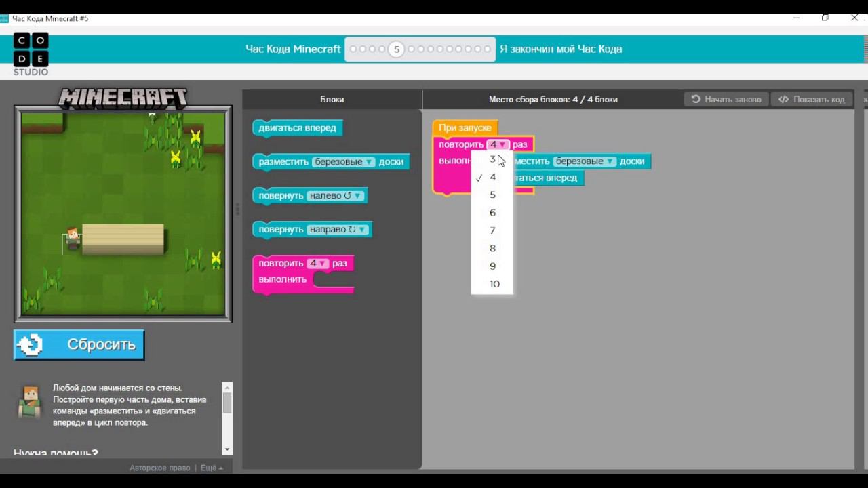The width and height of the screenshot is (868, 488).
Task: Choose 9 in the repeat count list
Action: tap(492, 266)
